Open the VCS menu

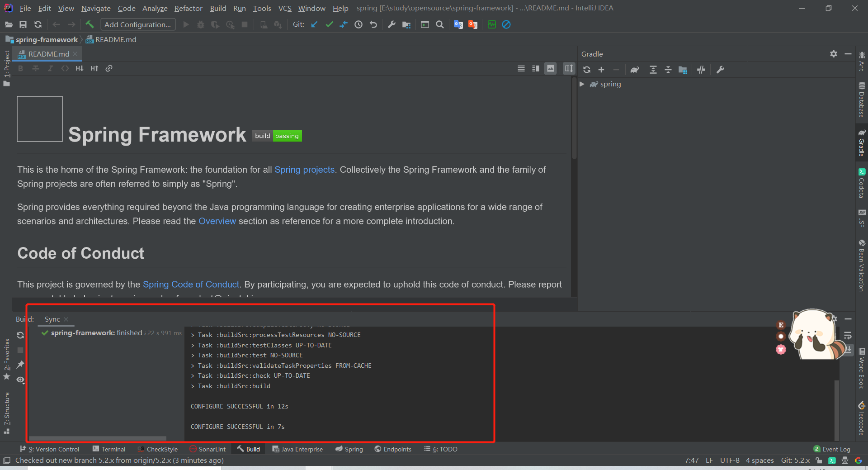[x=285, y=8]
